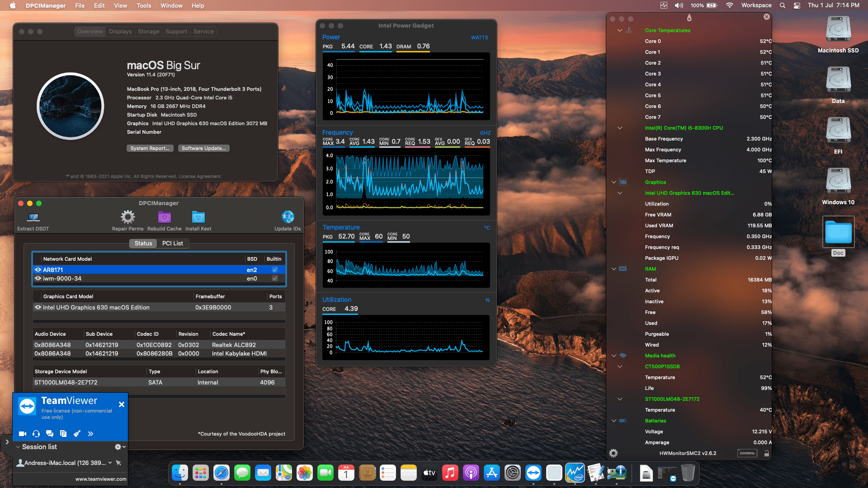Click Rebuild Cache icon in DPCIManager
Viewport: 868px width, 488px height.
click(x=165, y=217)
